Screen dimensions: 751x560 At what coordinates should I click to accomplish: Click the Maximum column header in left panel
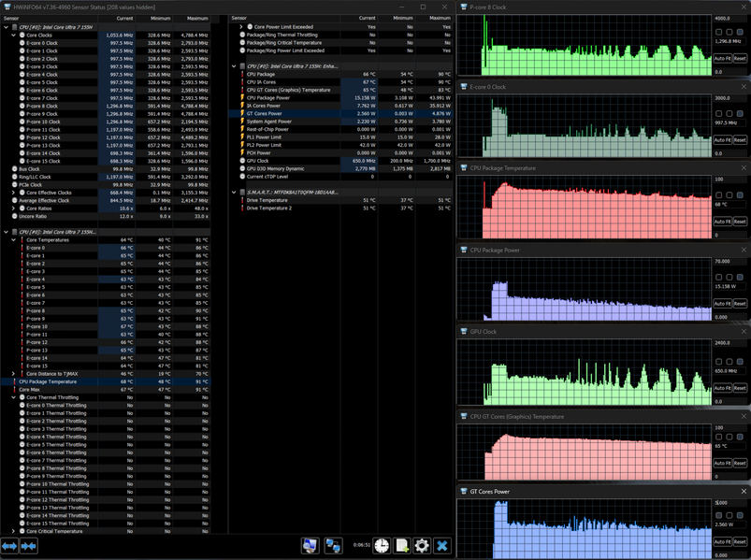pyautogui.click(x=196, y=18)
